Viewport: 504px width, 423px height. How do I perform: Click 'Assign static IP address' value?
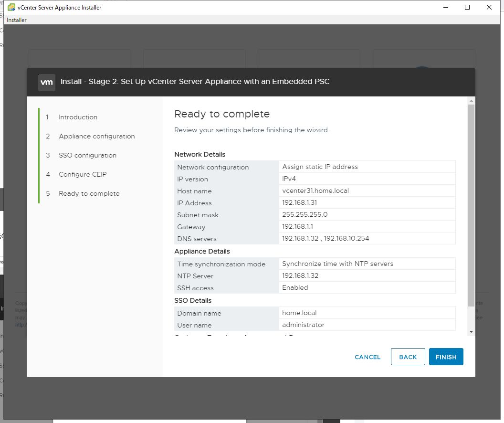320,167
